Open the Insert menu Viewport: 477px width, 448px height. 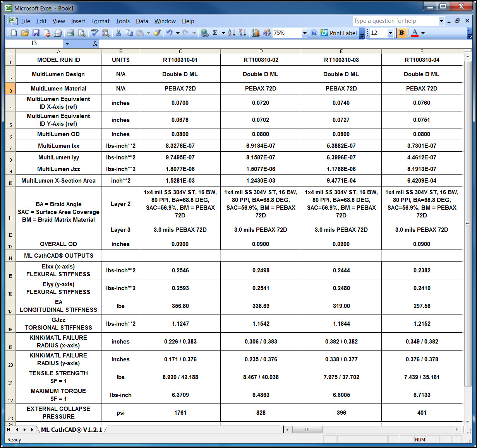78,21
